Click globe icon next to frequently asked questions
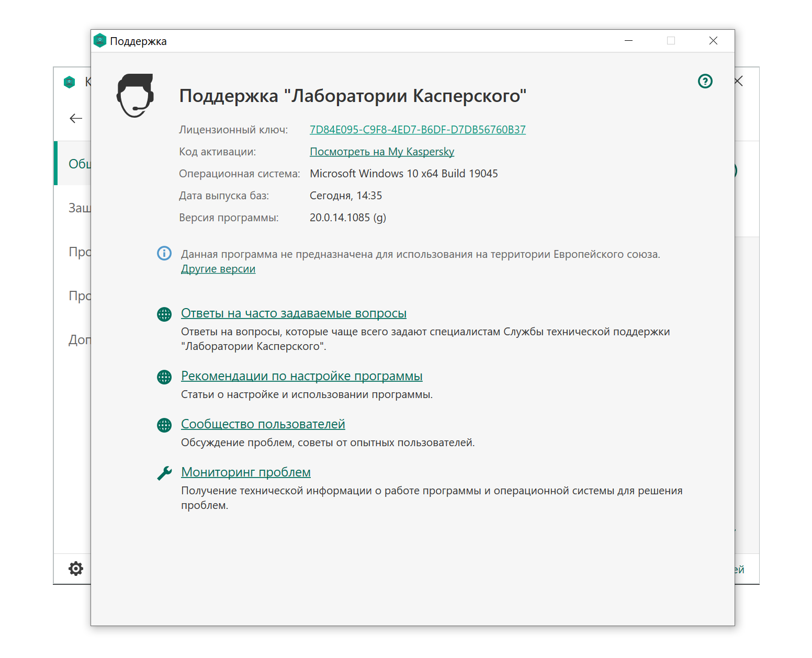Screen dimensions: 812x658 coord(164,314)
